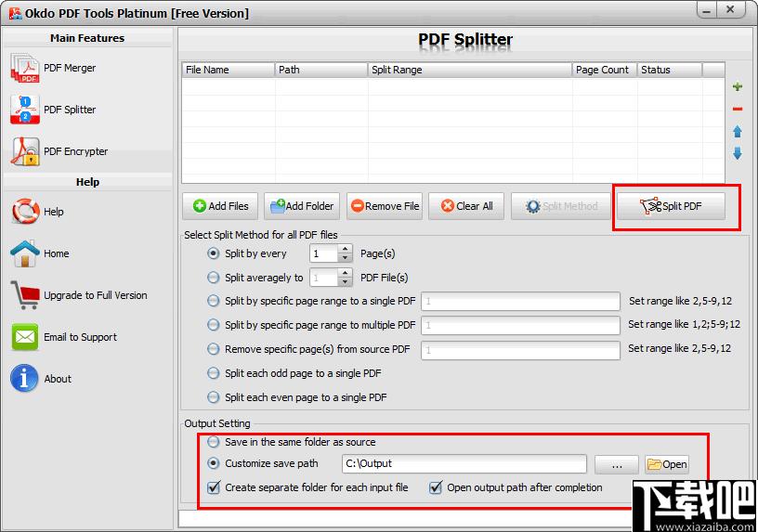
Task: Select Split by every pages radio
Action: pyautogui.click(x=214, y=253)
